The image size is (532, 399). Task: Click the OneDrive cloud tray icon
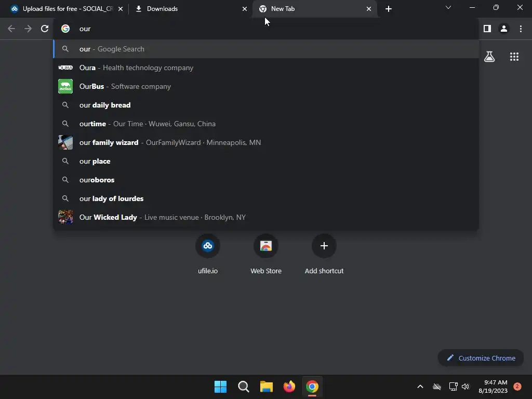pyautogui.click(x=437, y=387)
